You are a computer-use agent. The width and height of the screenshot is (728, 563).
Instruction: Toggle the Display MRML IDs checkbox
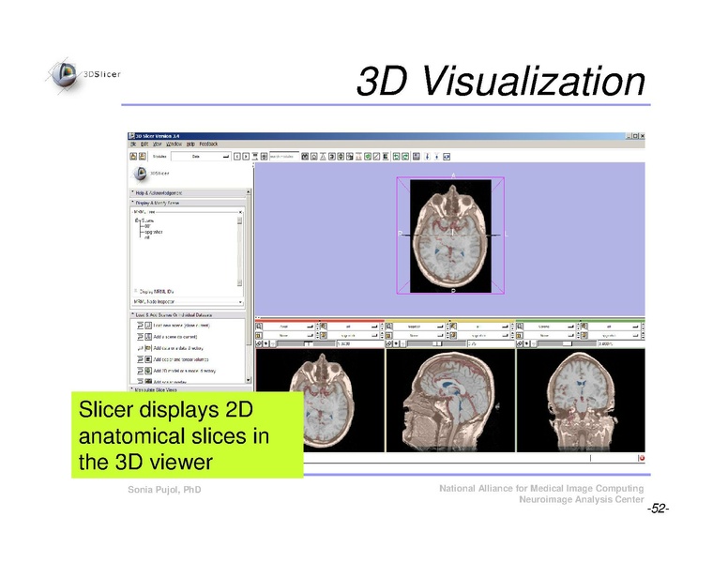point(136,291)
